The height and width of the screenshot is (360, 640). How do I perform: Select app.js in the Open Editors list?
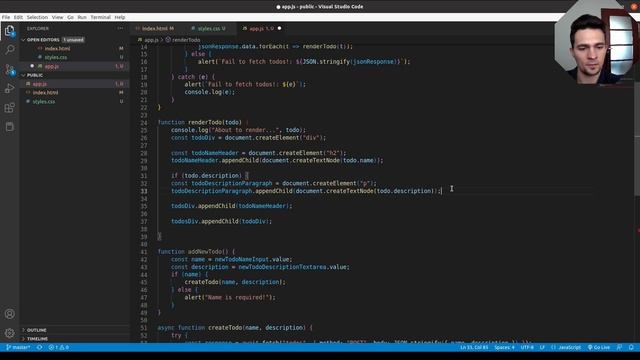tap(75, 66)
